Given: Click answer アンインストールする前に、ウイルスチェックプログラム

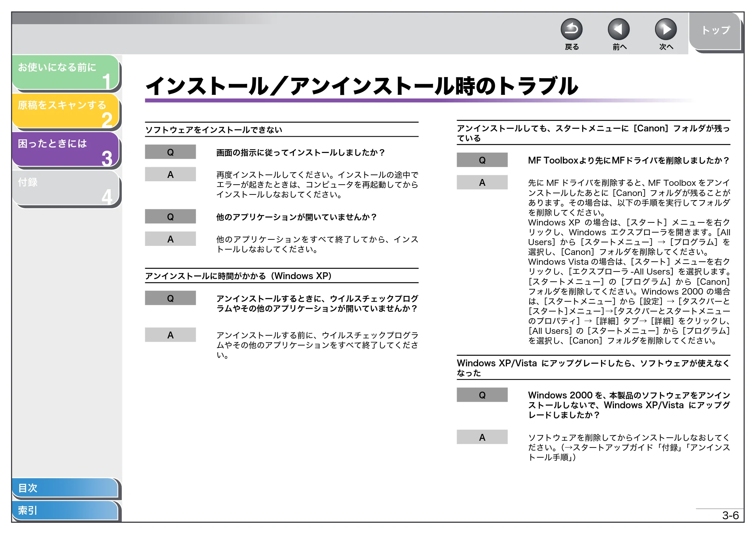Looking at the screenshot, I should coord(317,345).
